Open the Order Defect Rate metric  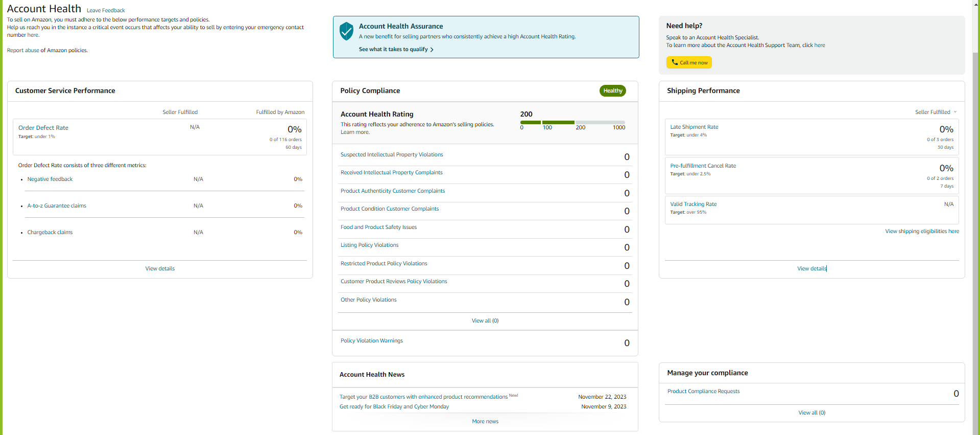pyautogui.click(x=43, y=128)
